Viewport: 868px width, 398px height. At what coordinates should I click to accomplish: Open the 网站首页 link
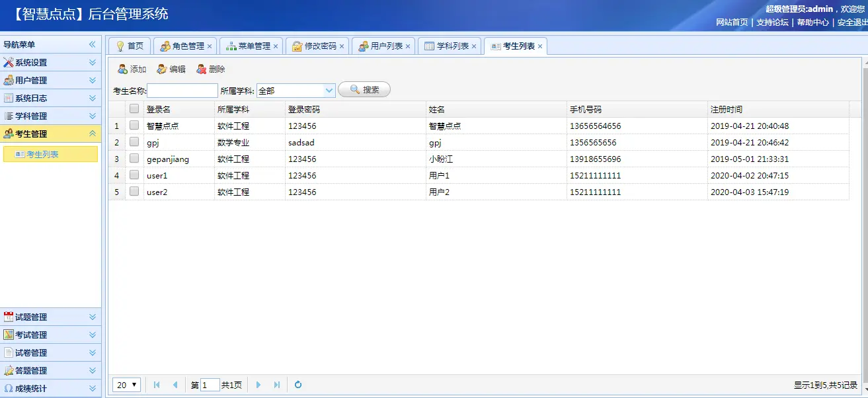tap(732, 22)
